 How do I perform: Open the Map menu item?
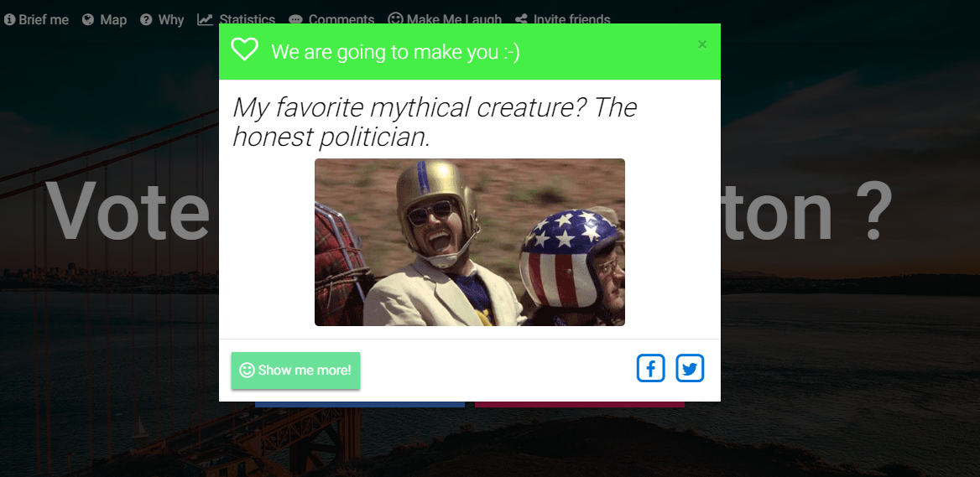tap(104, 20)
